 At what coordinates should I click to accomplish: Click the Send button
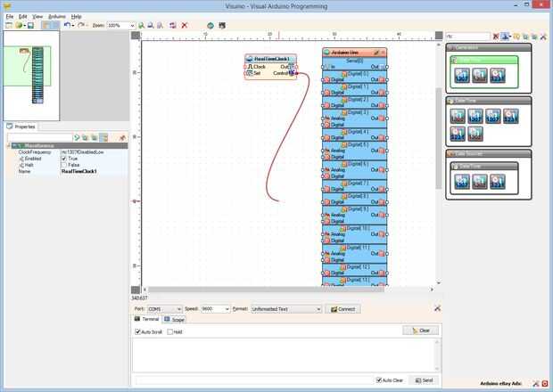coord(424,380)
